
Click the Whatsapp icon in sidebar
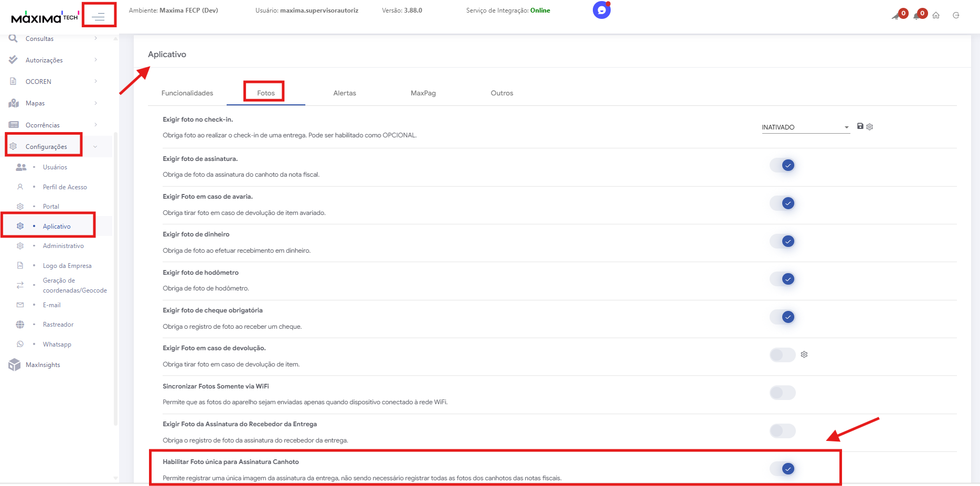tap(20, 344)
